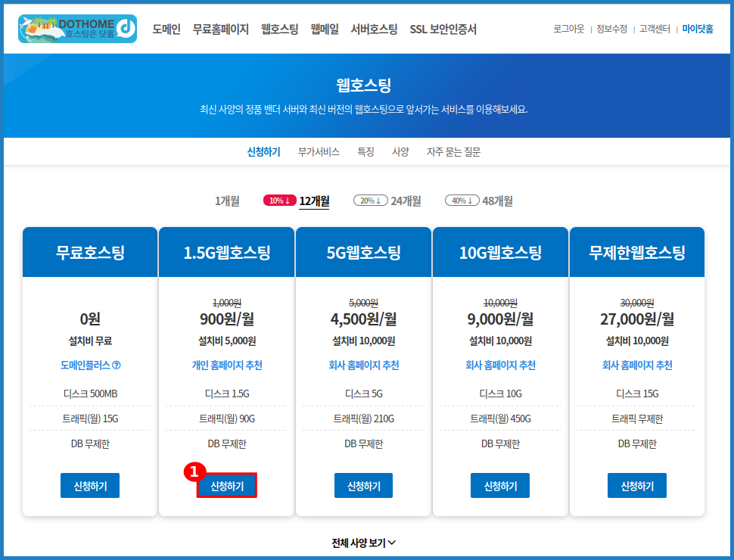Switch to the 자주 묻는 질문 tab

(453, 151)
